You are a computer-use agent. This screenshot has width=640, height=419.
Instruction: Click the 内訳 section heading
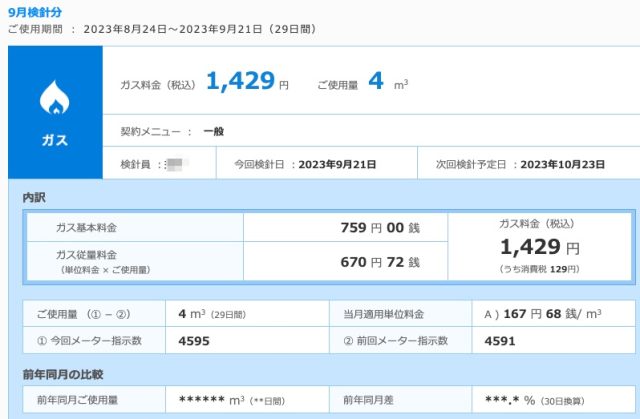pos(34,198)
